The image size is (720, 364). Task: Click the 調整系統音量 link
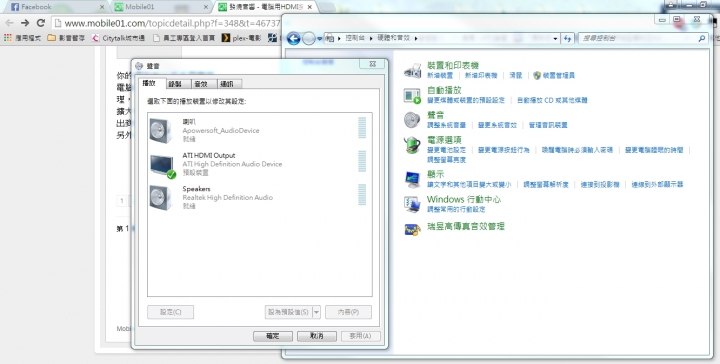(446, 125)
